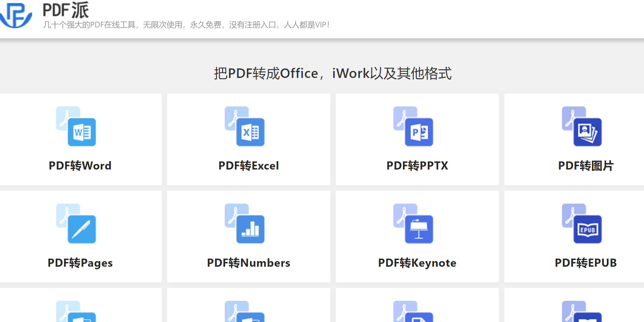Open the PDF转Word converter icon

coord(76,126)
